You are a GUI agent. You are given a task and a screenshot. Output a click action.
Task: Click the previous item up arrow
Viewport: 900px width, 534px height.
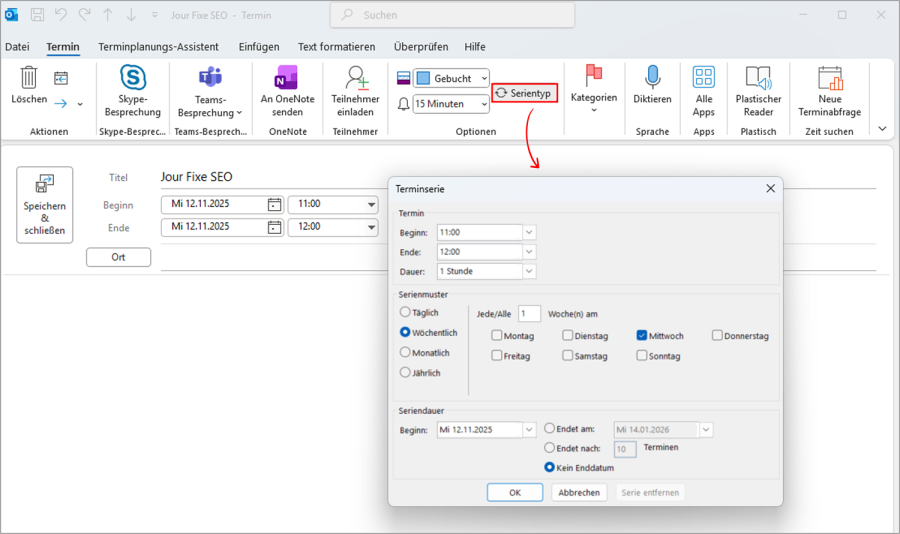[x=108, y=15]
